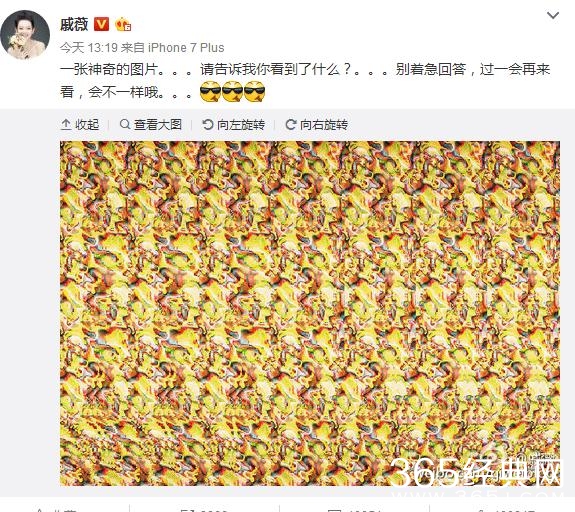
Task: Click the crown membership icon beside username
Action: click(x=123, y=25)
